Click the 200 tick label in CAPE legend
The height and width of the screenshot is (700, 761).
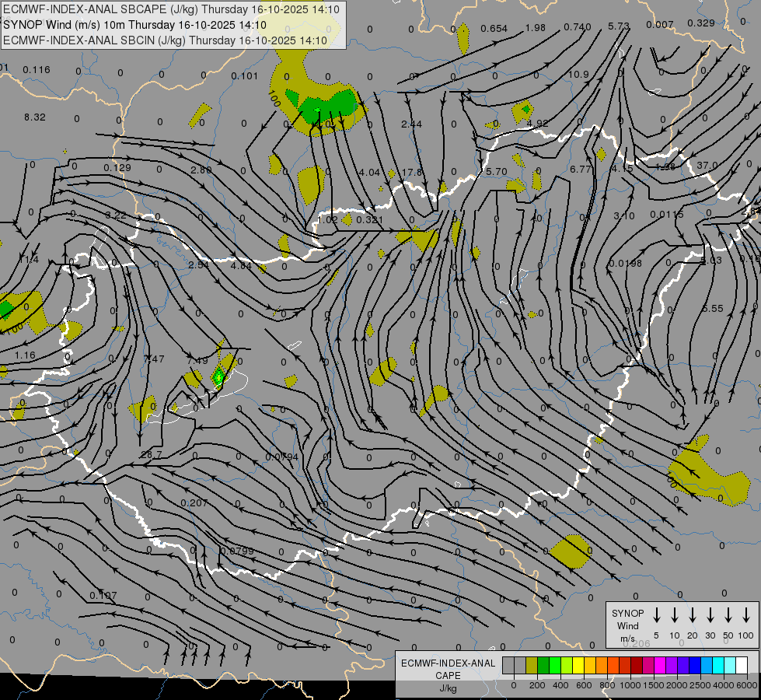click(537, 685)
